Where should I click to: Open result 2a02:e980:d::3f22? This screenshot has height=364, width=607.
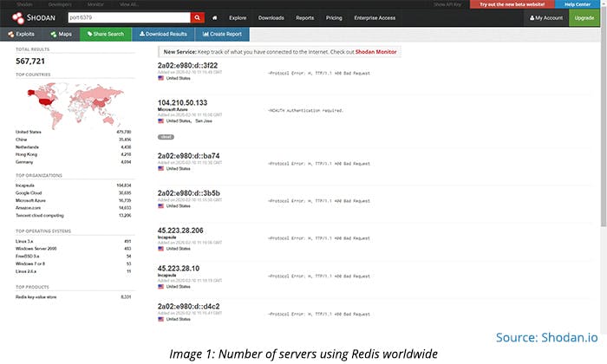click(187, 65)
